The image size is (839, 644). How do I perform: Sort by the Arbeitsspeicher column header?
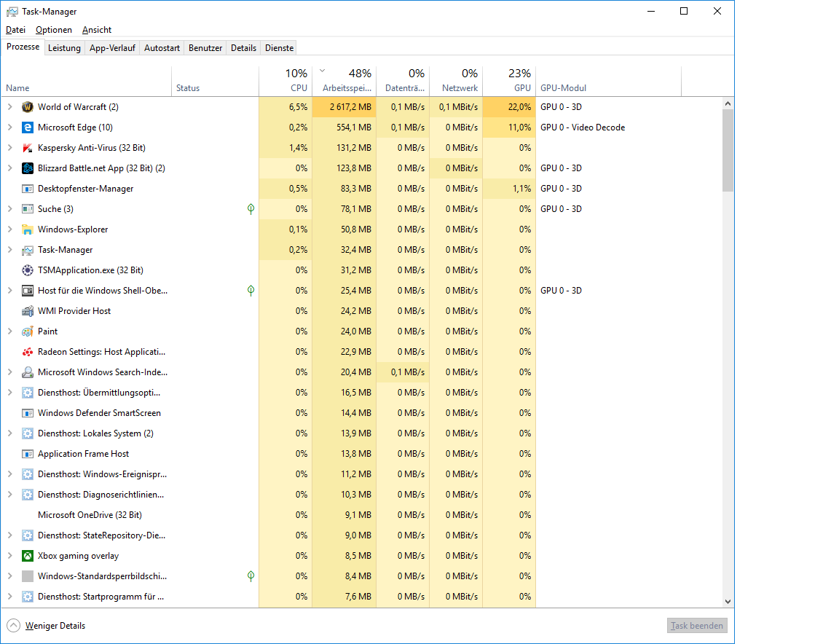click(x=344, y=81)
